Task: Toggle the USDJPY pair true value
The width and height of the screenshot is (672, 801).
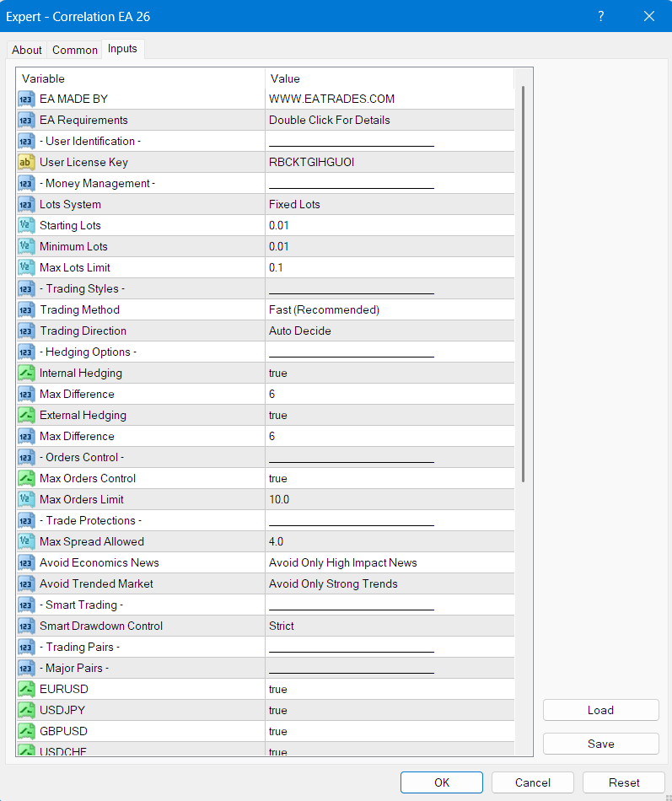Action: tap(278, 710)
